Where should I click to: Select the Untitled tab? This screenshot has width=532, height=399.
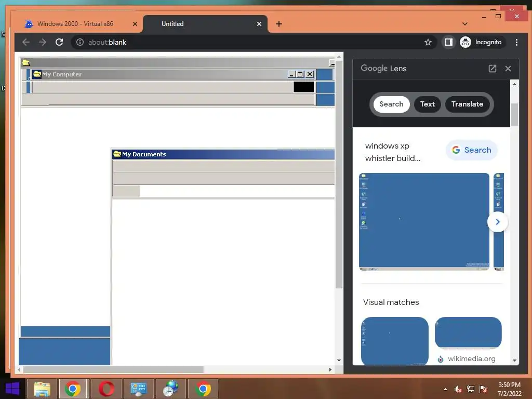coord(205,24)
